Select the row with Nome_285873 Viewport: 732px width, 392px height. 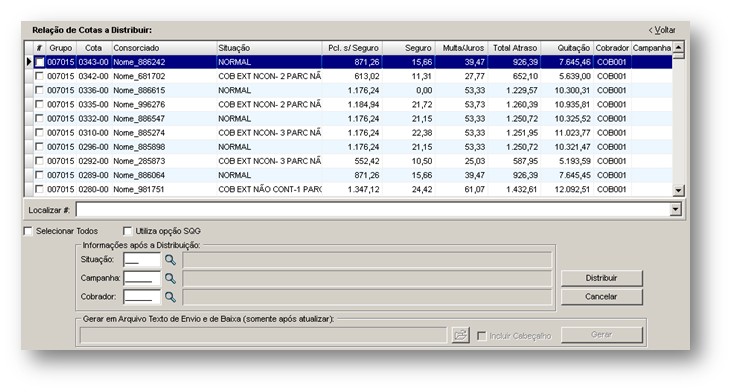coord(349,161)
